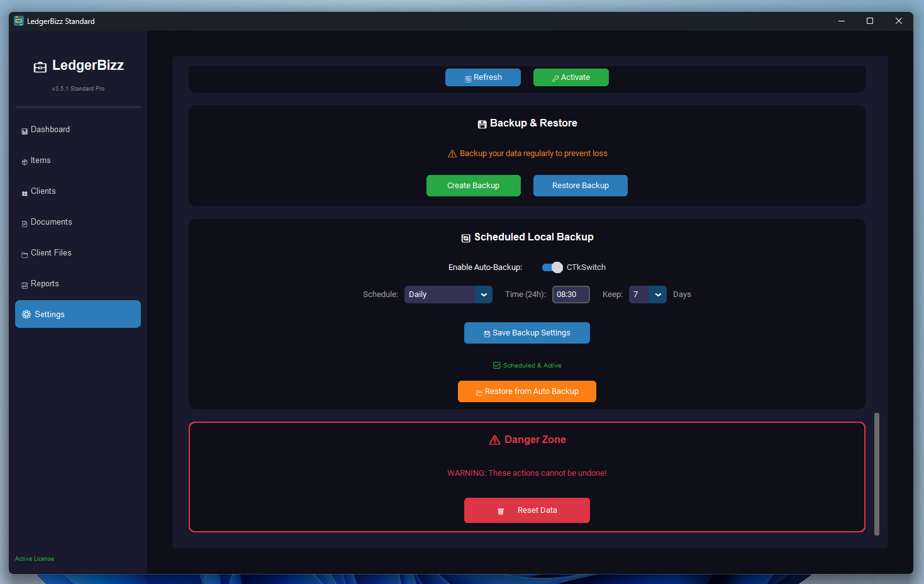Click the Clients people icon

(x=25, y=193)
